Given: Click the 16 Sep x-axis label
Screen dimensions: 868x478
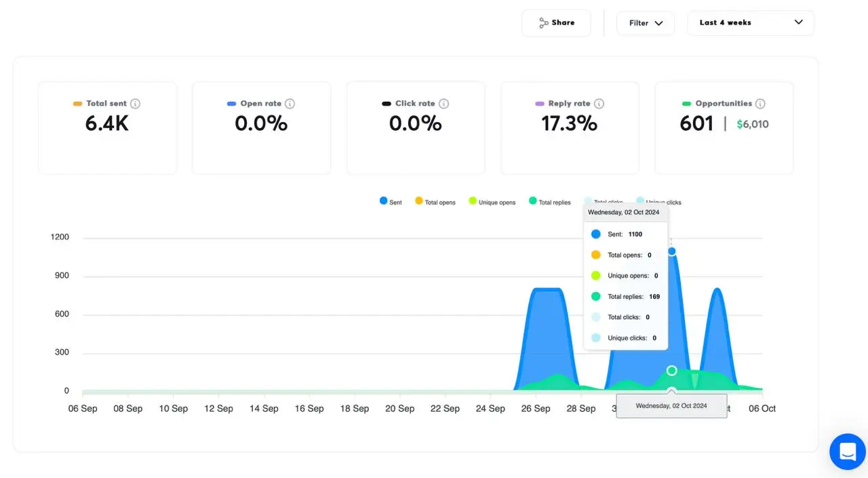Looking at the screenshot, I should pyautogui.click(x=309, y=408).
